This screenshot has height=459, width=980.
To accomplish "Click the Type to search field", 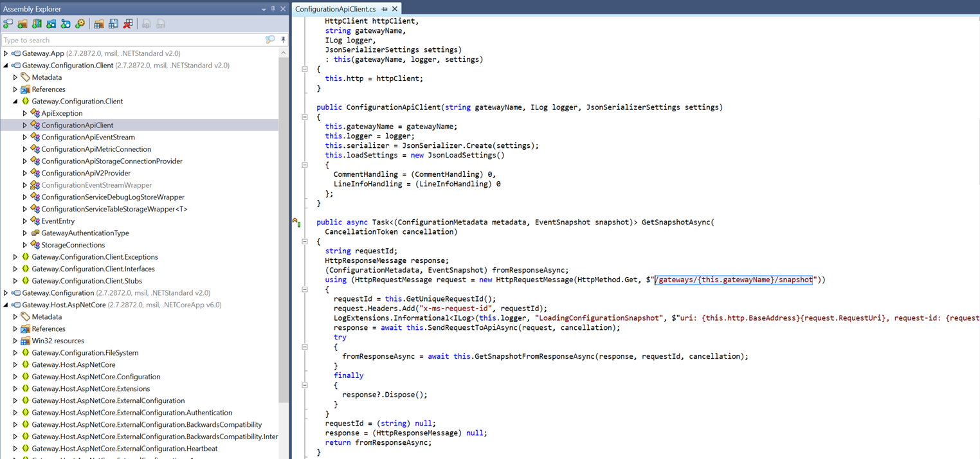I will (x=129, y=40).
